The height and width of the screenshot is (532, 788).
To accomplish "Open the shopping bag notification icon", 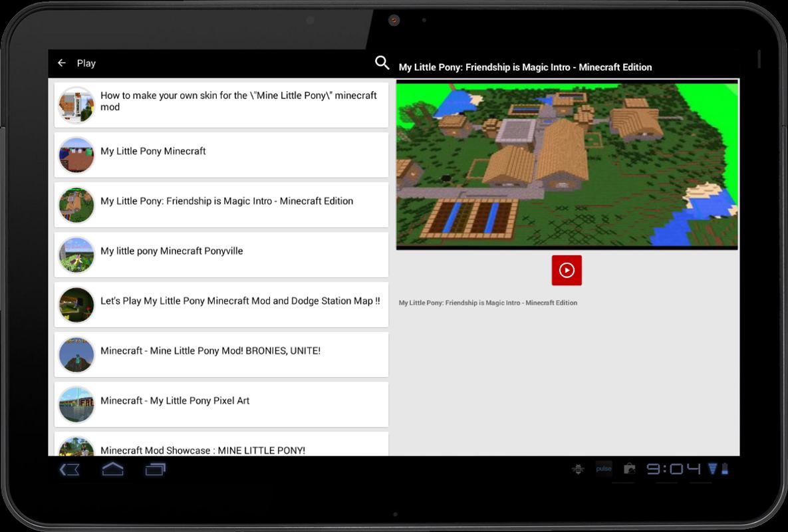I will 629,469.
